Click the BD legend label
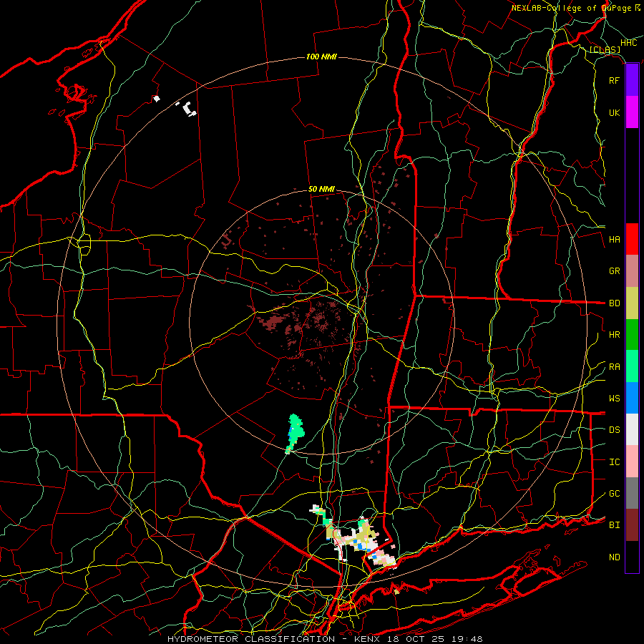 pos(614,303)
